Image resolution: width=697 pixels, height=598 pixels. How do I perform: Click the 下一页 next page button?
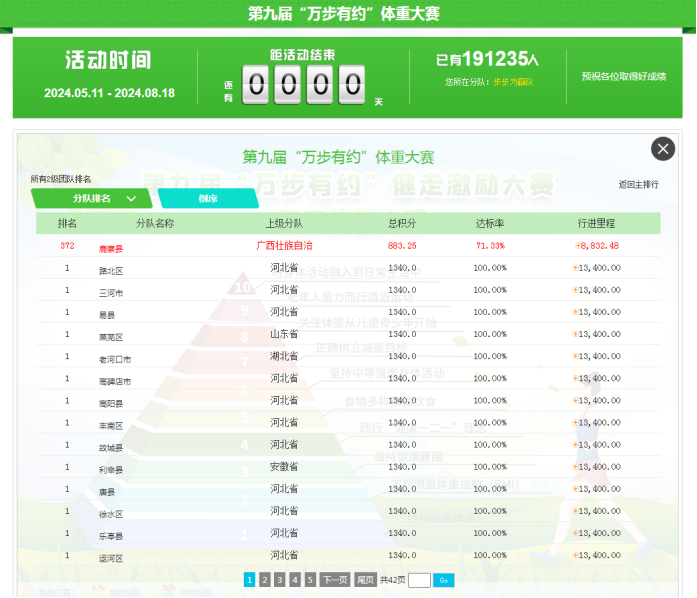click(x=334, y=580)
